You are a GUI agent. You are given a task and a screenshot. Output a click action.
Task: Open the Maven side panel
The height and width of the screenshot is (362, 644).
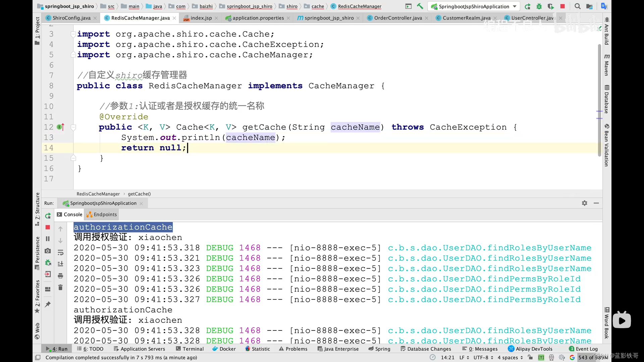tap(607, 65)
